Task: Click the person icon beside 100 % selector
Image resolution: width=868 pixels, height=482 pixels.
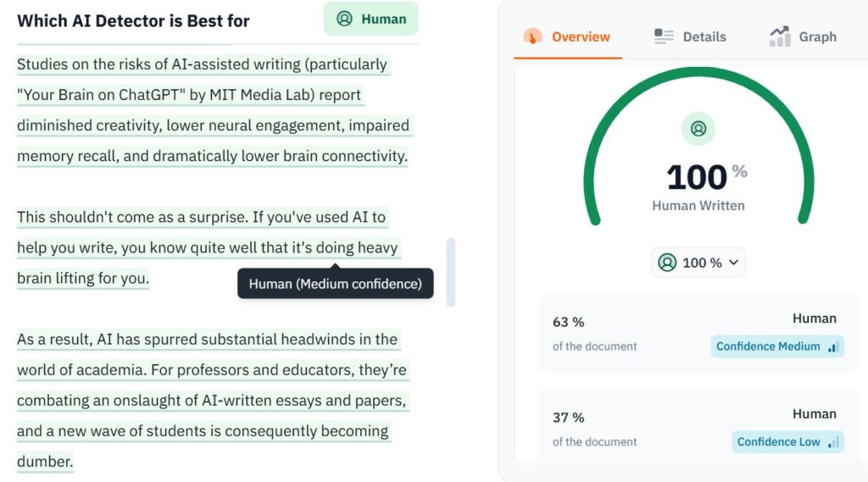Action: 667,263
